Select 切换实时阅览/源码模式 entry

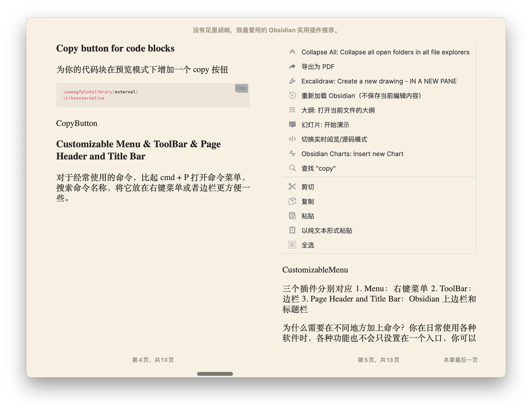tap(379, 139)
